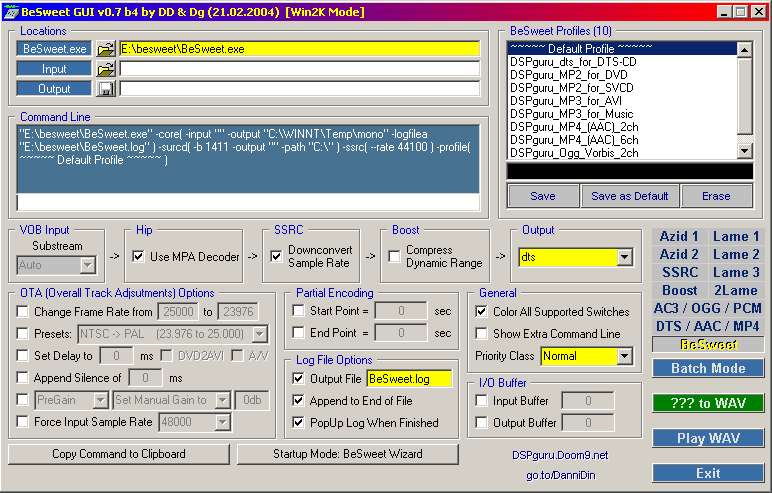Image resolution: width=772 pixels, height=493 pixels.
Task: Click the BeSweet title bar app icon
Action: tap(10, 12)
